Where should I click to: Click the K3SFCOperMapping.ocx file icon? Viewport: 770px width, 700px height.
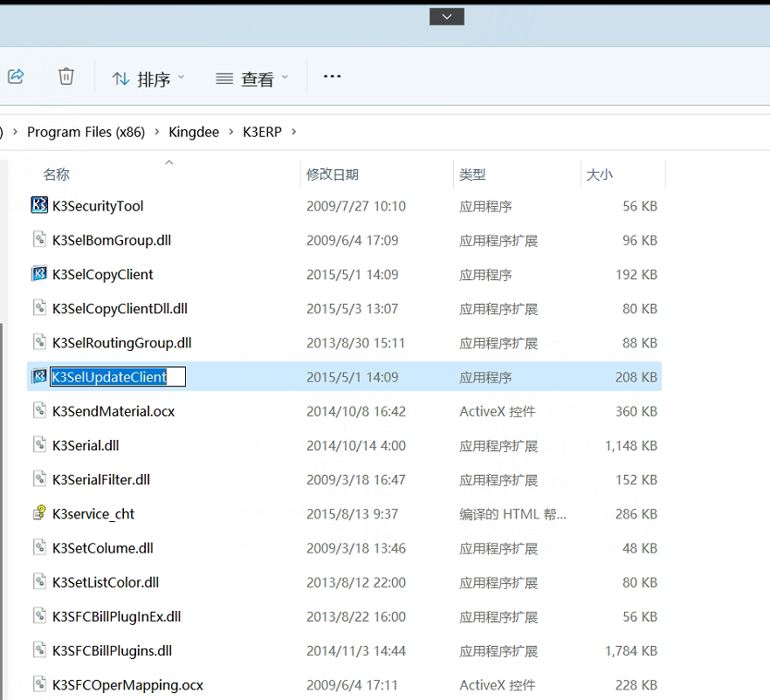40,683
